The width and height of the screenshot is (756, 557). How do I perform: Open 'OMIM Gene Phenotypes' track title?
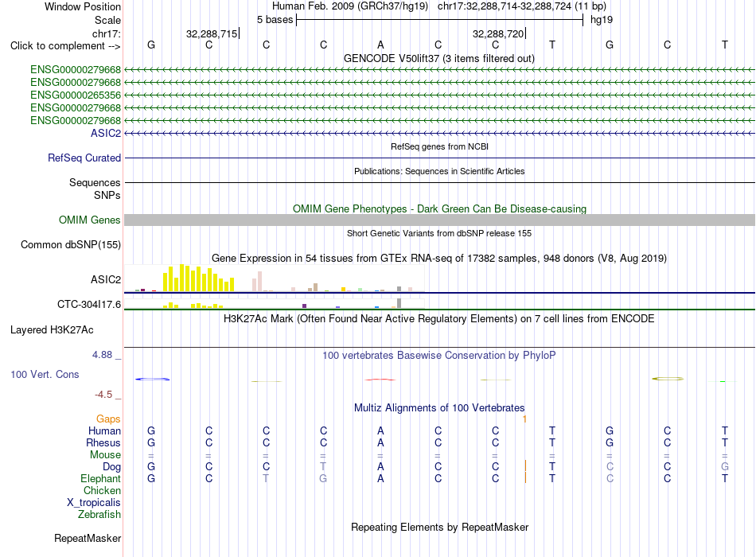[439, 208]
